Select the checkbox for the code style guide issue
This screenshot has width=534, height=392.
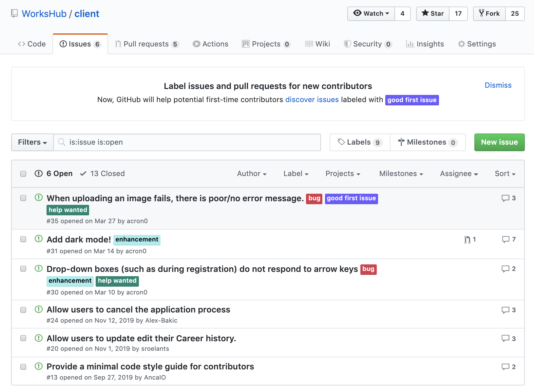(23, 367)
